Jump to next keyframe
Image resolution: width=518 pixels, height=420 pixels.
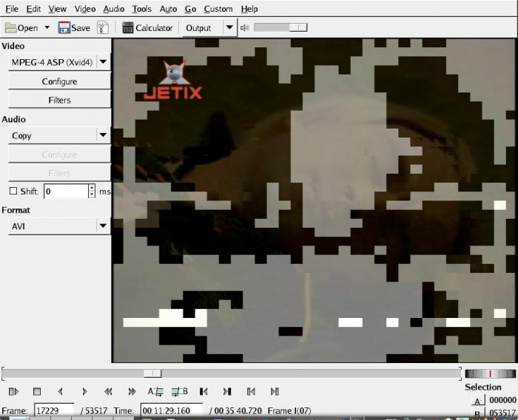132,392
